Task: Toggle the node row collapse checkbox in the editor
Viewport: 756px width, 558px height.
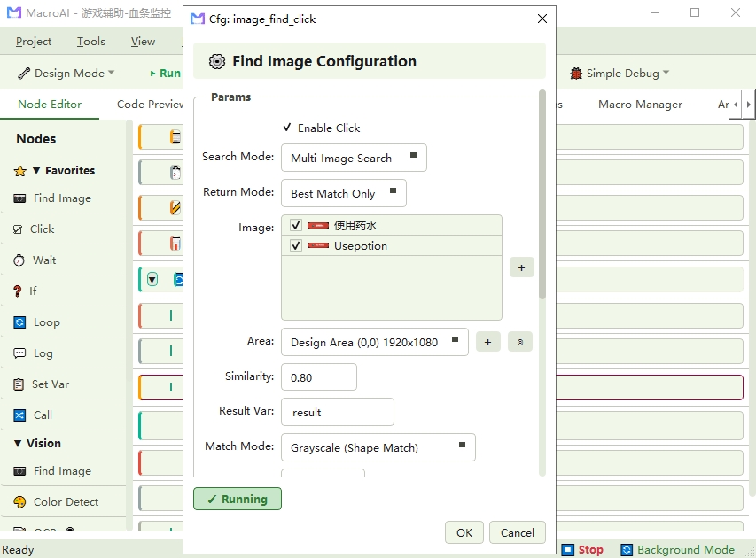Action: (152, 280)
